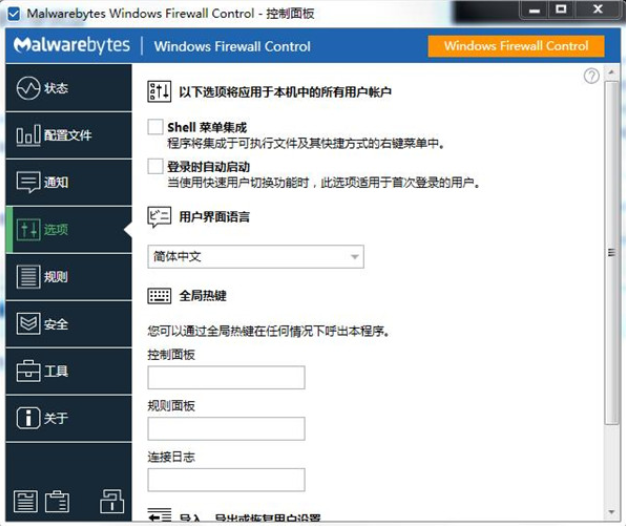Screen dimensions: 626x526
Task: Click the 登录时自动启动 label
Action: coord(208,166)
